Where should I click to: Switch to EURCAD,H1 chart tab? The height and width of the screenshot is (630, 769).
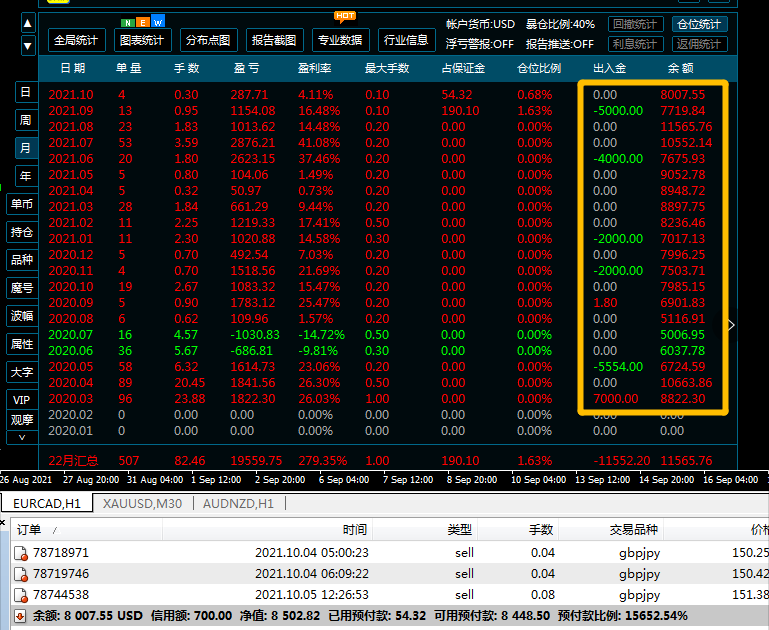[x=47, y=504]
